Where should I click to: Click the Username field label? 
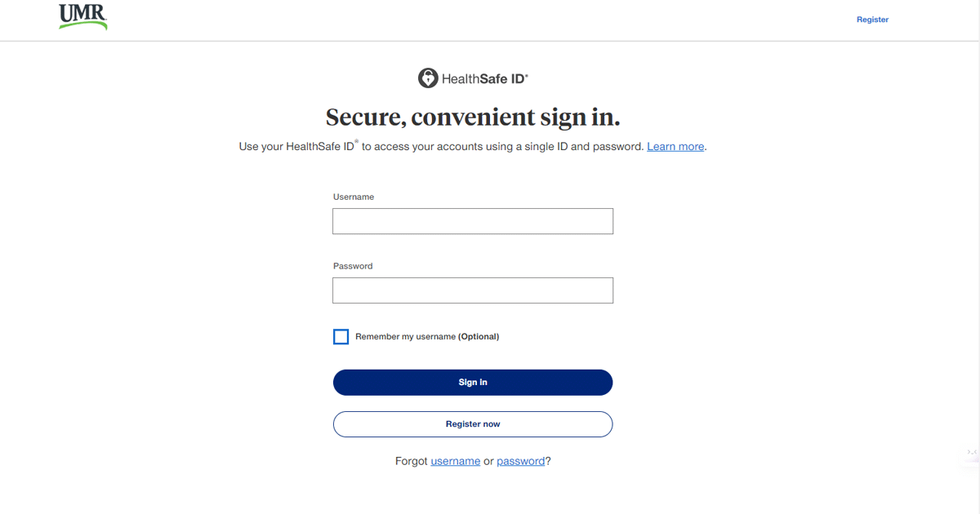[354, 197]
